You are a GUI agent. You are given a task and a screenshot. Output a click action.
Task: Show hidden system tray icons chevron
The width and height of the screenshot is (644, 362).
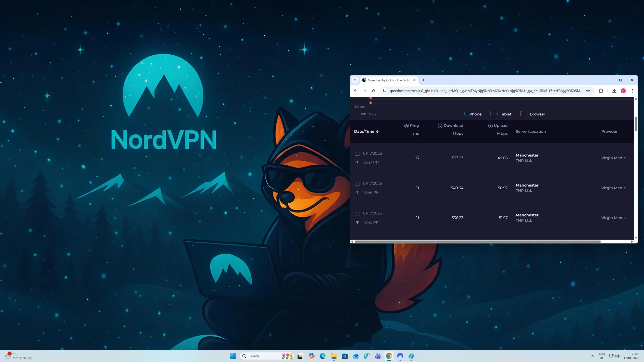pyautogui.click(x=592, y=356)
